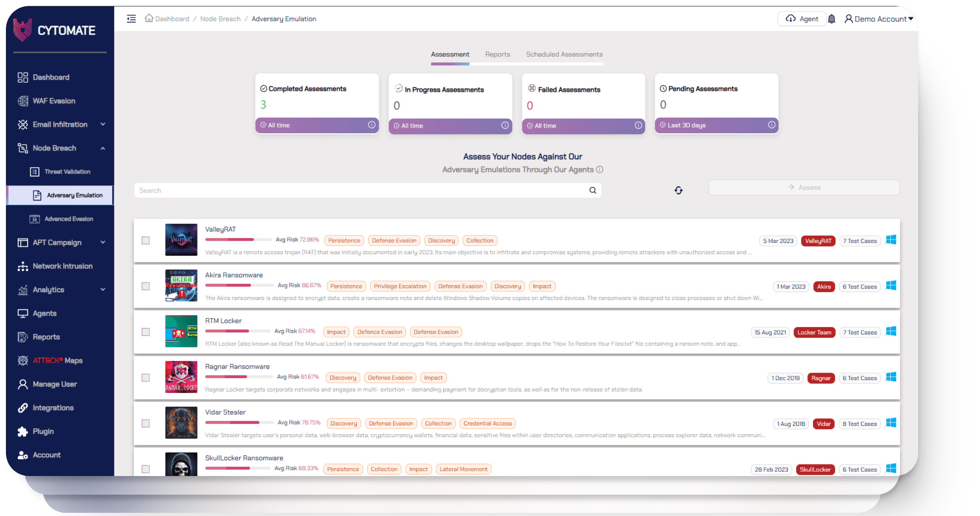The width and height of the screenshot is (980, 516).
Task: Click the refresh icon beside search
Action: point(678,190)
